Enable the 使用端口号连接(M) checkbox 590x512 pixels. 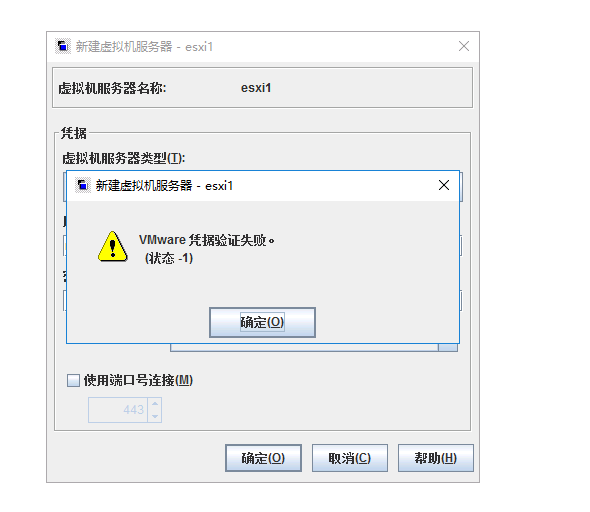pyautogui.click(x=73, y=380)
